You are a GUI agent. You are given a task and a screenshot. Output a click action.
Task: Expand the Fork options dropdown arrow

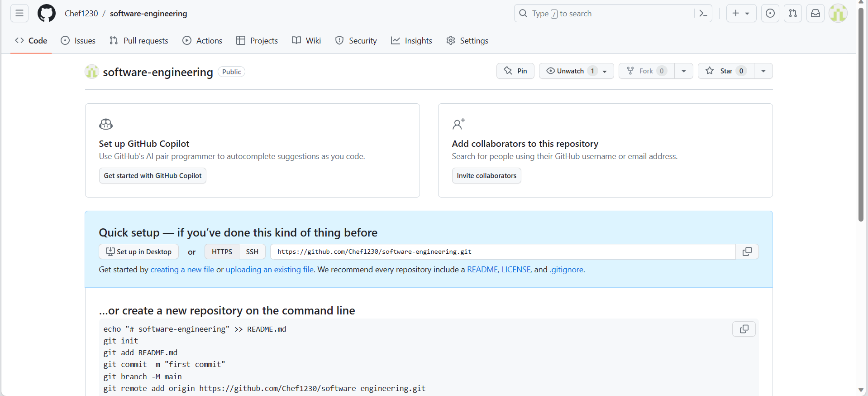click(x=683, y=71)
